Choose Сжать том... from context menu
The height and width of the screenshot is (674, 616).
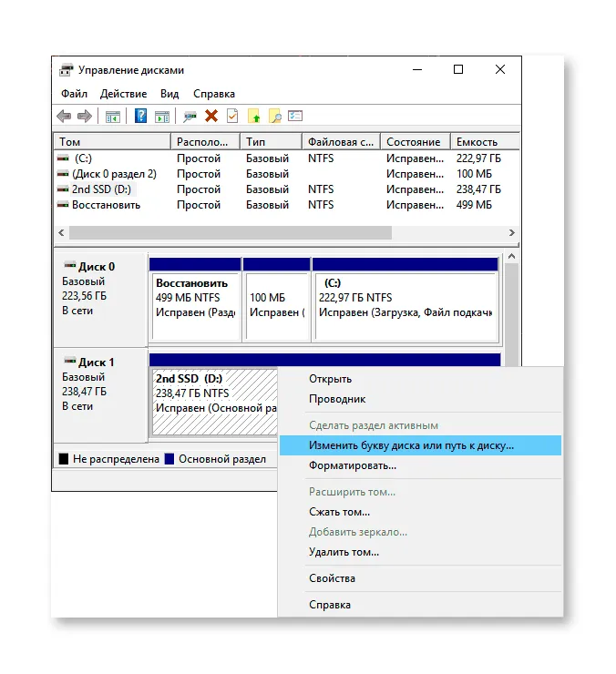pyautogui.click(x=421, y=512)
